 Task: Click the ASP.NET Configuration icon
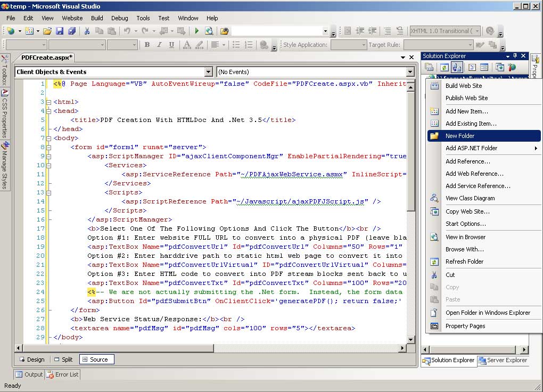(512, 67)
